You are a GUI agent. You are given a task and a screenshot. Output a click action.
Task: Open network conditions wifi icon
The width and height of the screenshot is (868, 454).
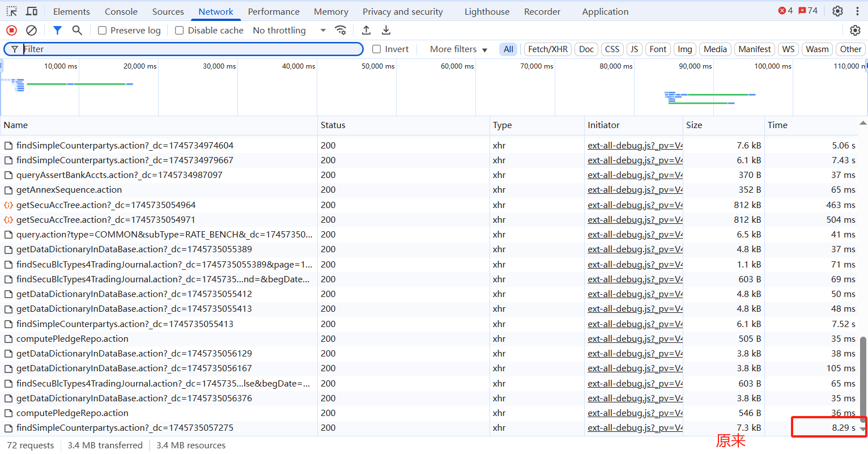341,30
